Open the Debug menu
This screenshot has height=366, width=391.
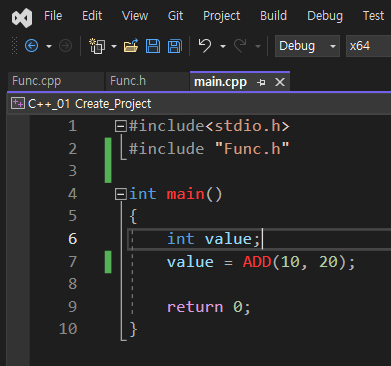click(x=325, y=16)
